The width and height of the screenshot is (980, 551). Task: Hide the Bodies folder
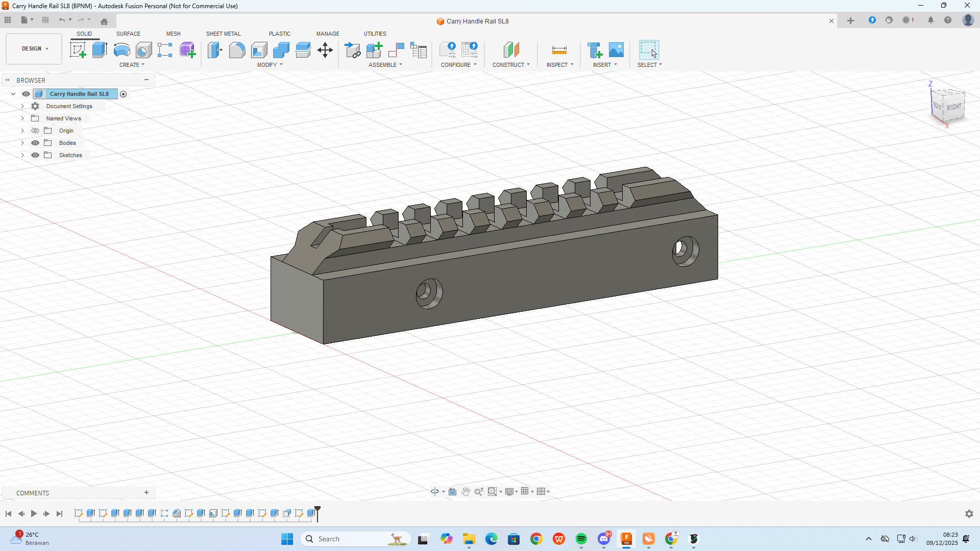click(x=35, y=143)
